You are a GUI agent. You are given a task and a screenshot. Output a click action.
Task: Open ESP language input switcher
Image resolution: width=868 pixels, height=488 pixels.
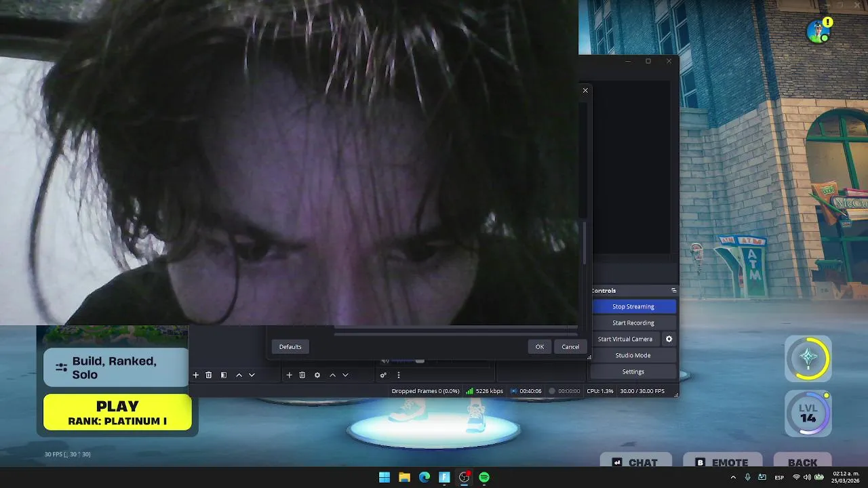pyautogui.click(x=779, y=477)
